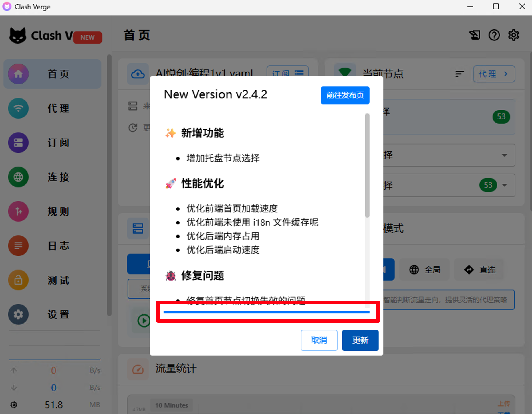Screen dimensions: 532x414
Task: Expand the dropdown with 53 badge
Action: pyautogui.click(x=505, y=185)
